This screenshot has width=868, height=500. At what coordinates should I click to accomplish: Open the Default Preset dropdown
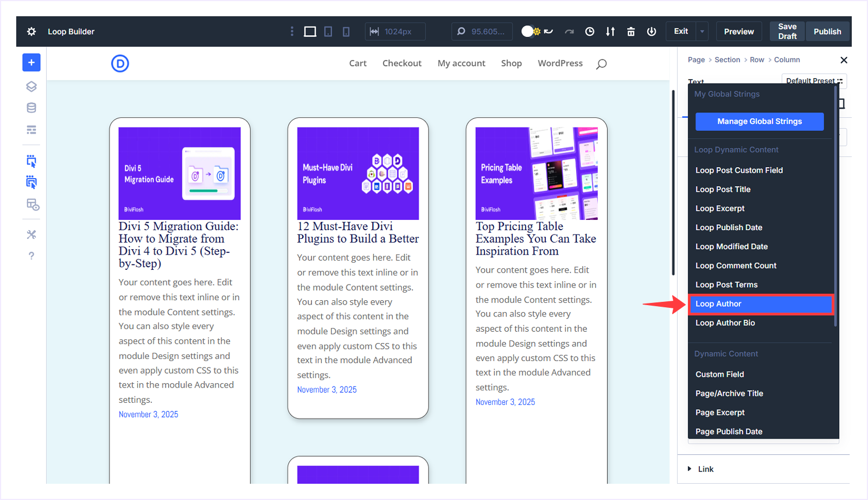[813, 80]
